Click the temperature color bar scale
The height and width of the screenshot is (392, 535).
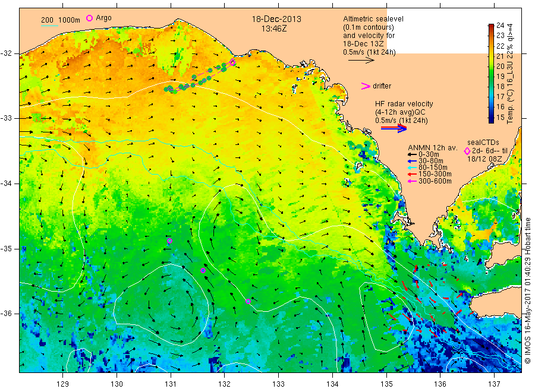pos(492,73)
